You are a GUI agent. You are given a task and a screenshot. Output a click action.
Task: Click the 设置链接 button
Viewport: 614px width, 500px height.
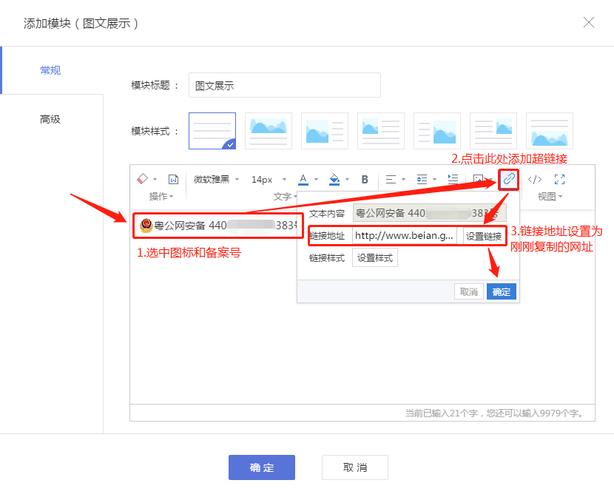pos(483,236)
